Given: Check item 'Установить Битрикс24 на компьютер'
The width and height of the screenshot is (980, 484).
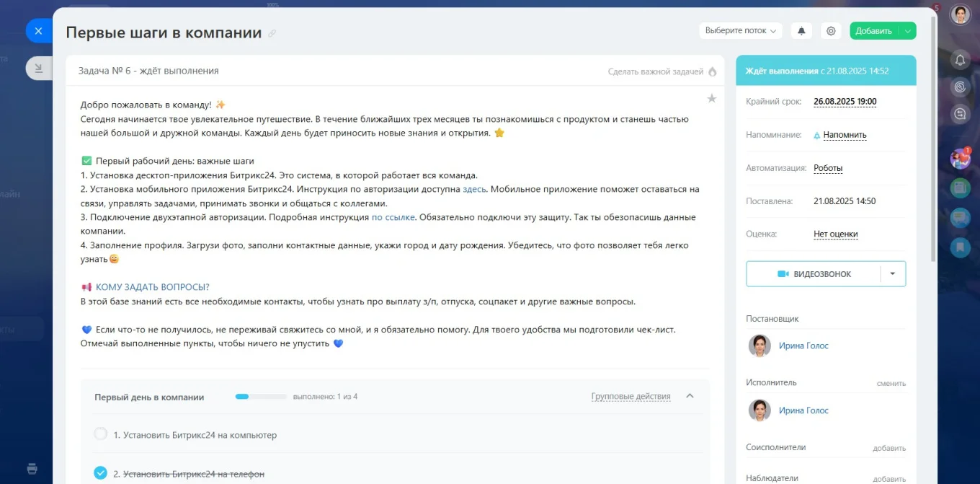Looking at the screenshot, I should (x=101, y=434).
